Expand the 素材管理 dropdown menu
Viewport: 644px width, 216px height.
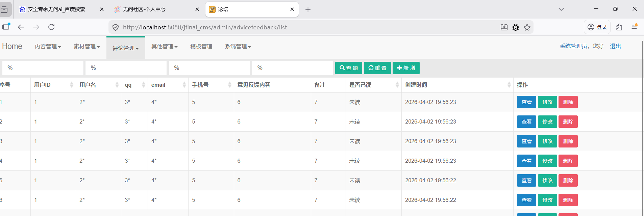(x=87, y=47)
